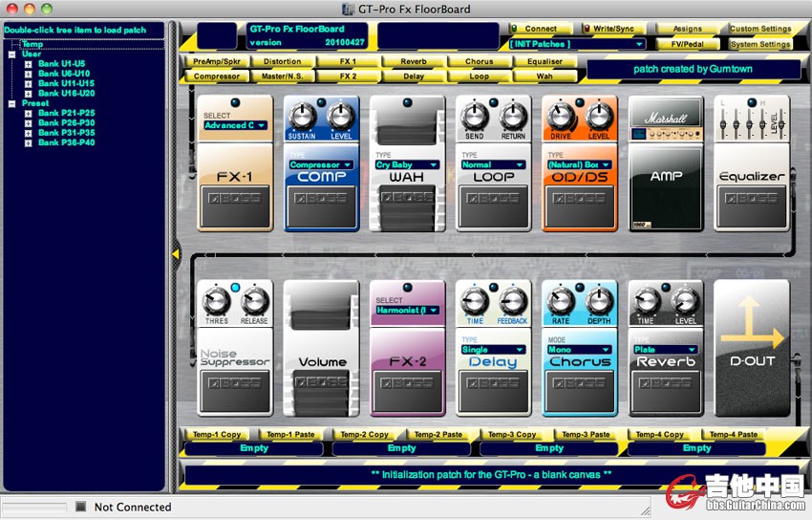
Task: Click the OD/DS Drive knob
Action: [x=561, y=116]
